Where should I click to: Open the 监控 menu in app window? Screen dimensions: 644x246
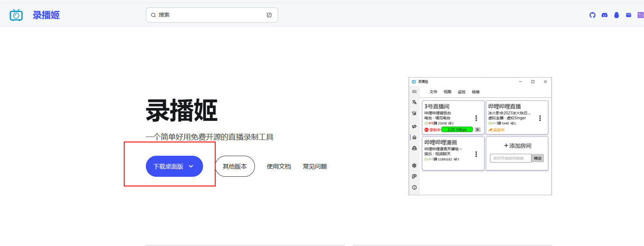pos(462,92)
